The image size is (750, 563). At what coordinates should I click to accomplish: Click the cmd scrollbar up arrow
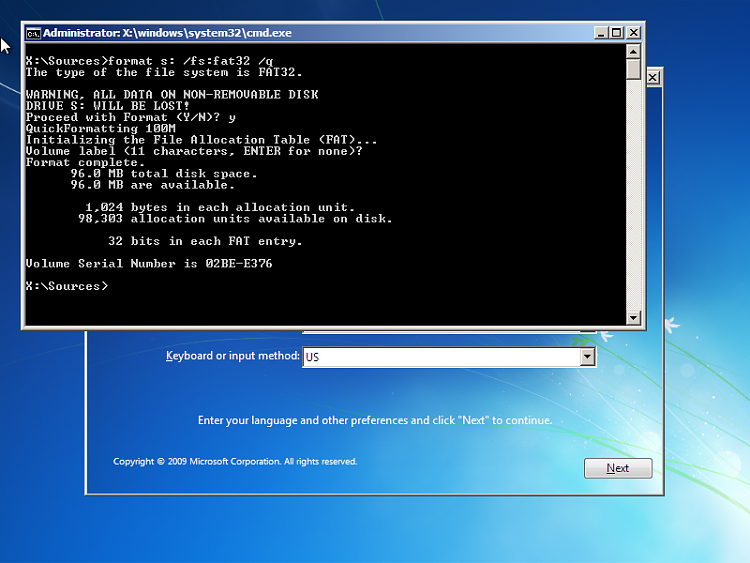click(633, 51)
